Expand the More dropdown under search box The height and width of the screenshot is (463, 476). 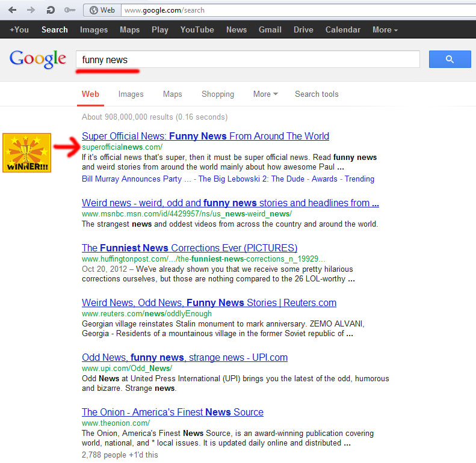265,94
